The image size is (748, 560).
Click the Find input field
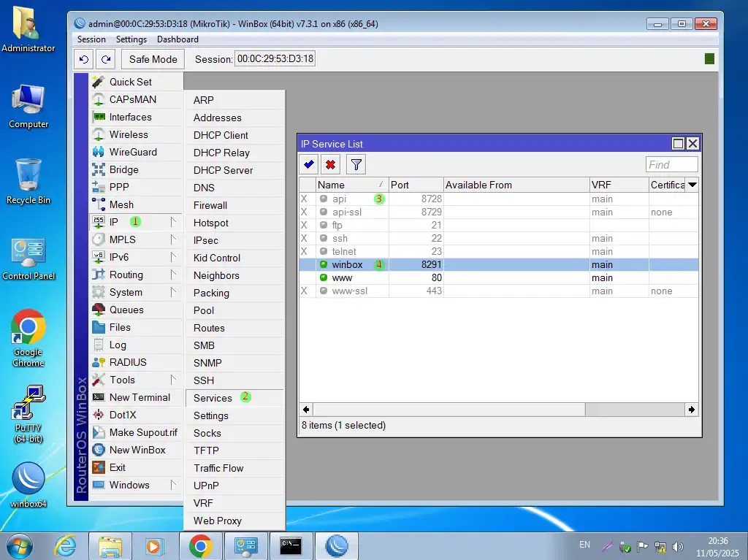pyautogui.click(x=671, y=165)
